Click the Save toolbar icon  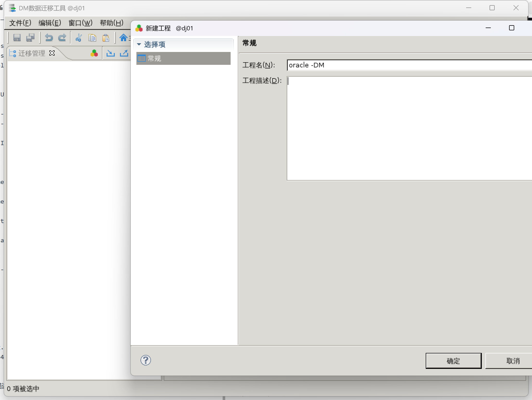pyautogui.click(x=17, y=38)
